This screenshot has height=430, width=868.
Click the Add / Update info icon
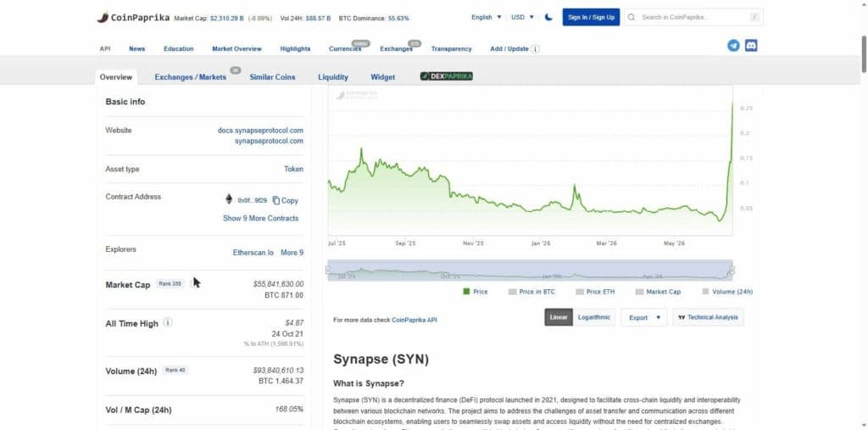tap(536, 48)
